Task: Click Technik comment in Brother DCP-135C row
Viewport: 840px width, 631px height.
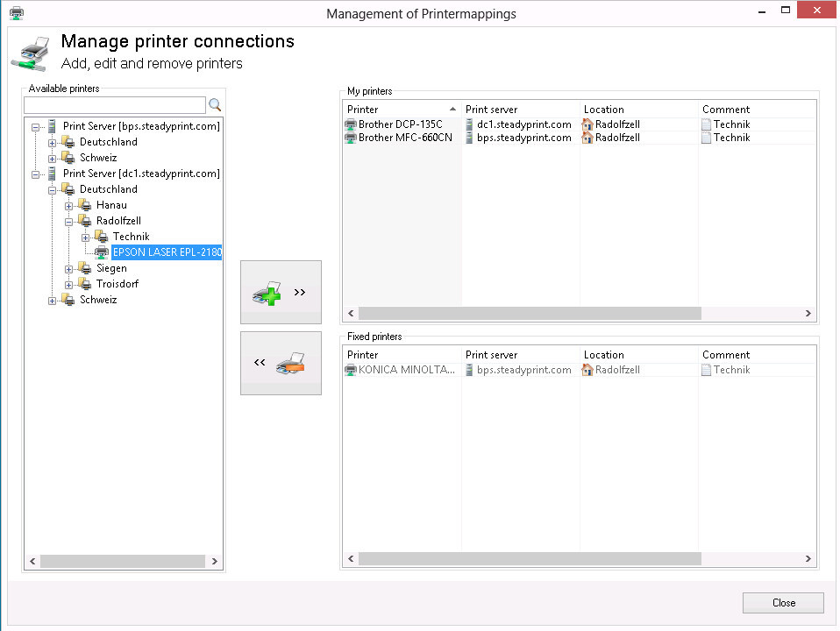Action: 732,124
